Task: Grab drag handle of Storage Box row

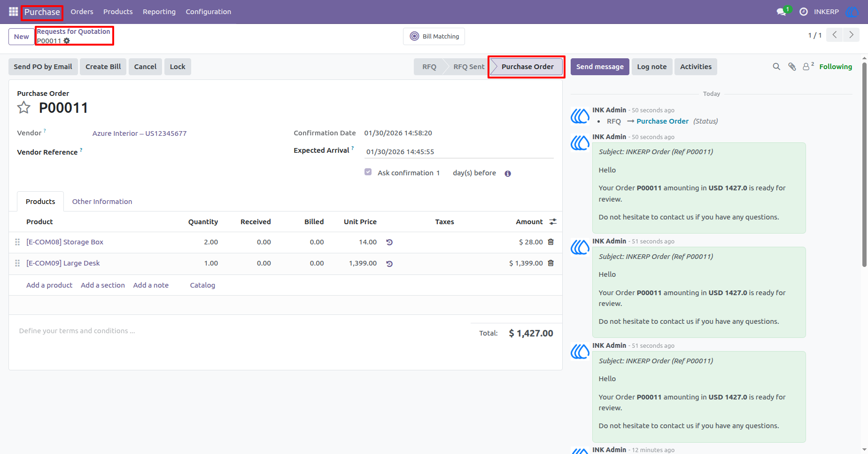Action: pos(17,242)
